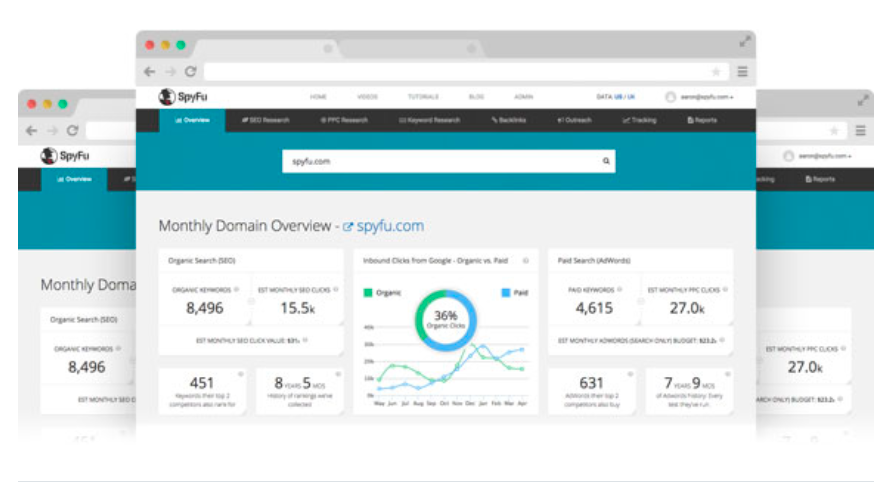Screen dimensions: 895x490
Task: Click fullscreen expand arrows in right background window
Action: click(863, 101)
